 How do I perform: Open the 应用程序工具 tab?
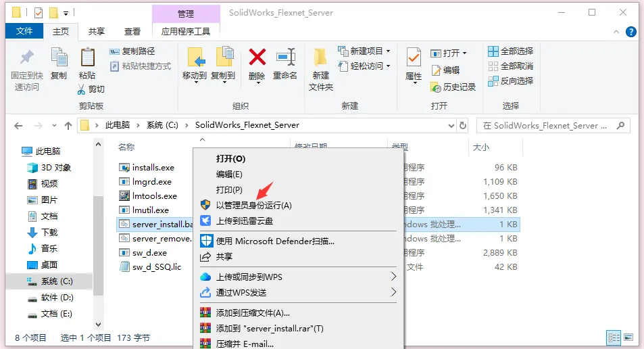coord(186,32)
